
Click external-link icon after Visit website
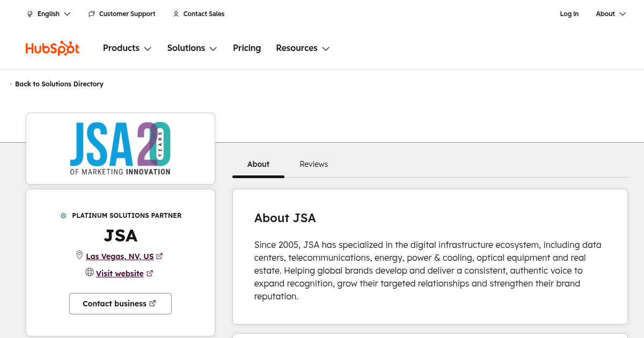pos(150,274)
